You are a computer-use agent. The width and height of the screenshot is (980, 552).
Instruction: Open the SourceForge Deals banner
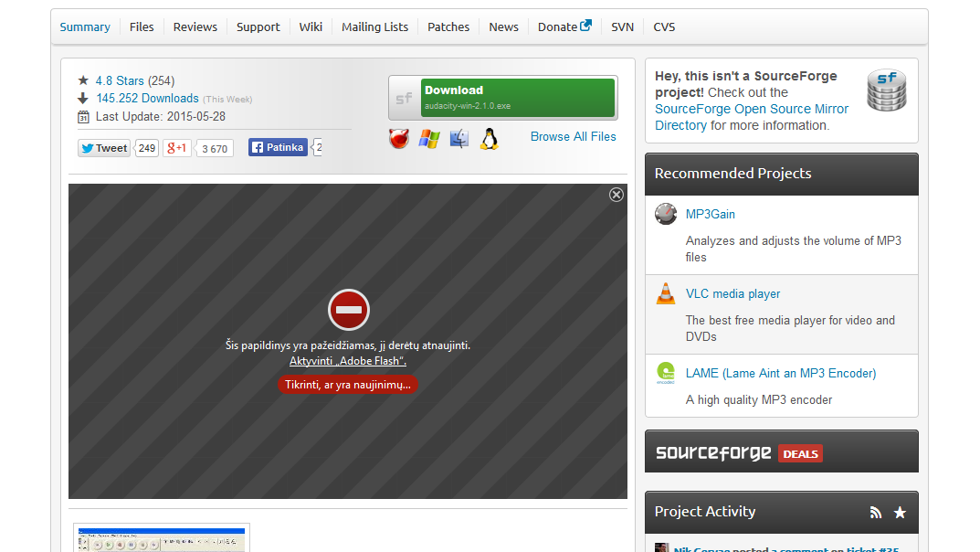coord(781,451)
